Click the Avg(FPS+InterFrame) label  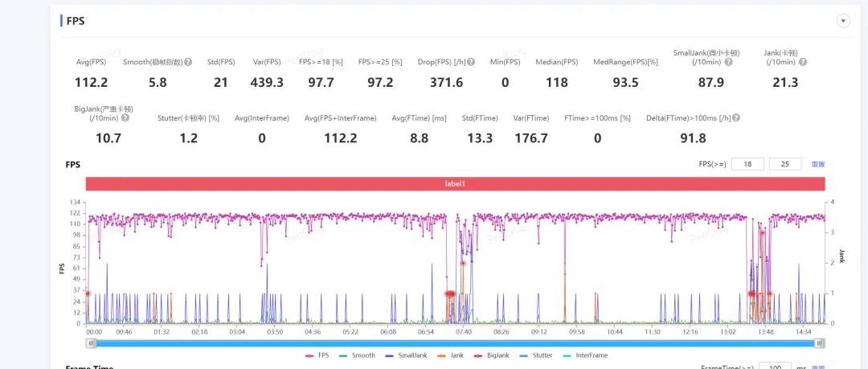[x=341, y=118]
